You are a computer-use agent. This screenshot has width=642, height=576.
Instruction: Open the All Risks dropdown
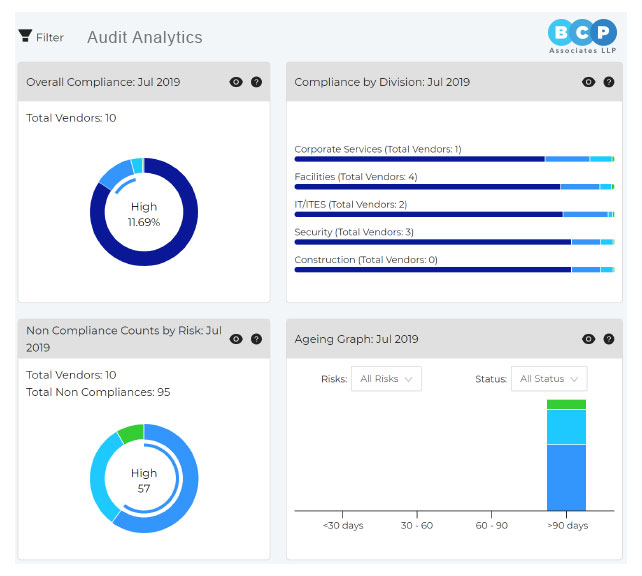386,379
